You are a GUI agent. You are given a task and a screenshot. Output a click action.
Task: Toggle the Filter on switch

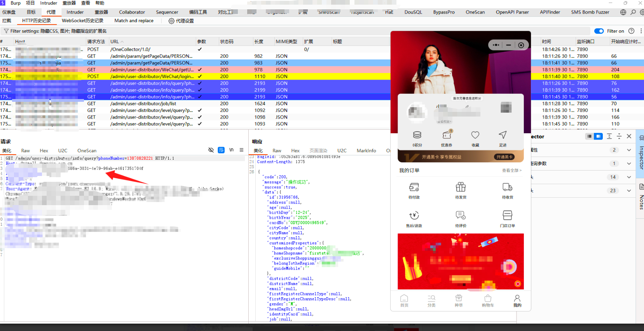click(x=599, y=31)
